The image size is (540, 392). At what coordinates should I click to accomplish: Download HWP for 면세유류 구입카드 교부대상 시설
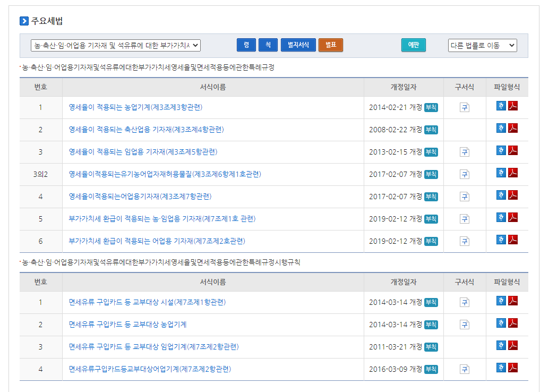pos(501,301)
